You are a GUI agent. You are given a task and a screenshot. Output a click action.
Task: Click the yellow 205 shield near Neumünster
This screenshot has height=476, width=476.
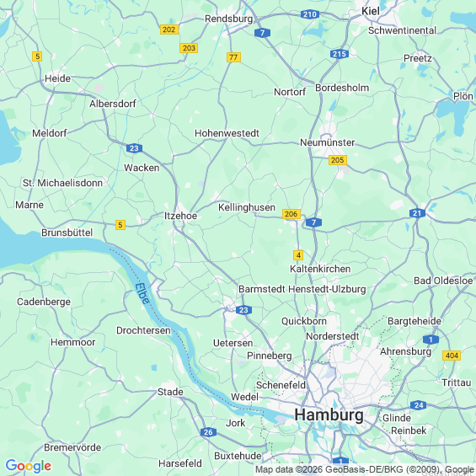(338, 160)
